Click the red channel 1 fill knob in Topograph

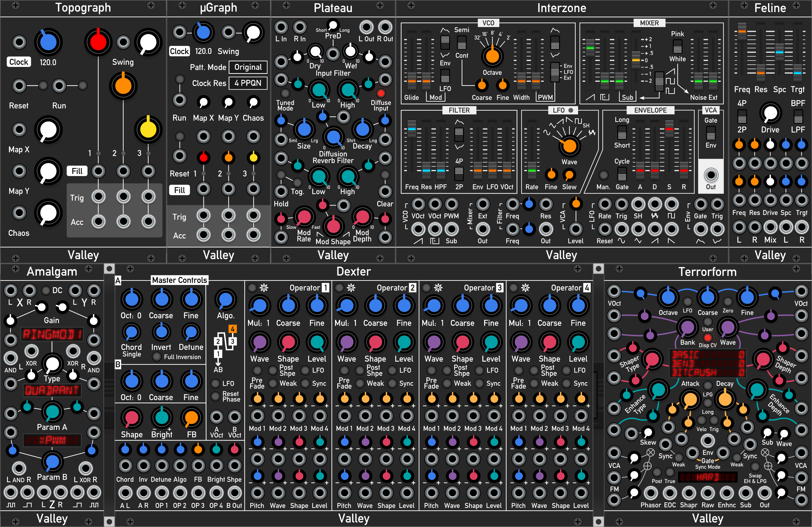point(98,42)
